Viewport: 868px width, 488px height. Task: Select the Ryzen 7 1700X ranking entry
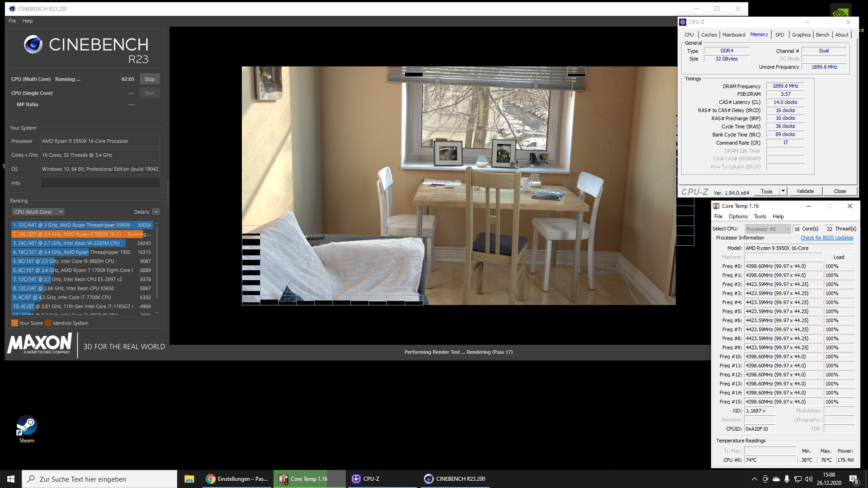click(82, 270)
